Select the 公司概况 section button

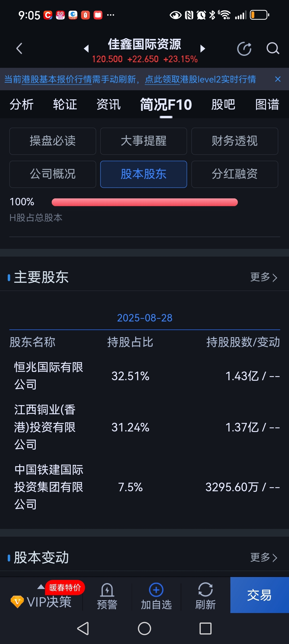pos(53,174)
